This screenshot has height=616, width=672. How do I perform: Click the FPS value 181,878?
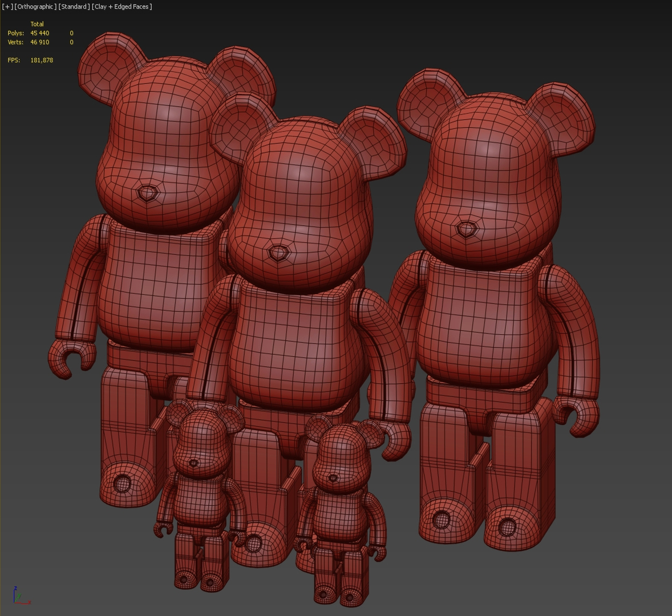tap(42, 60)
